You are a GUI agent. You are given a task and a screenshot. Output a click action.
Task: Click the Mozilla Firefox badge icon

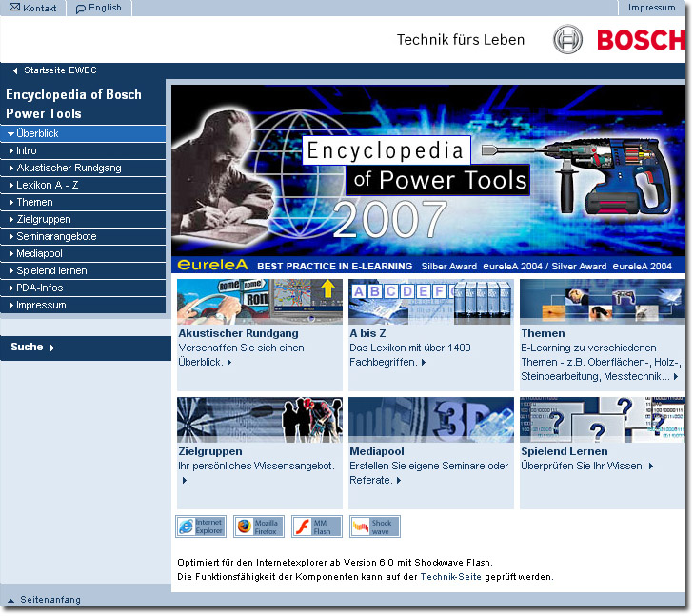(259, 527)
